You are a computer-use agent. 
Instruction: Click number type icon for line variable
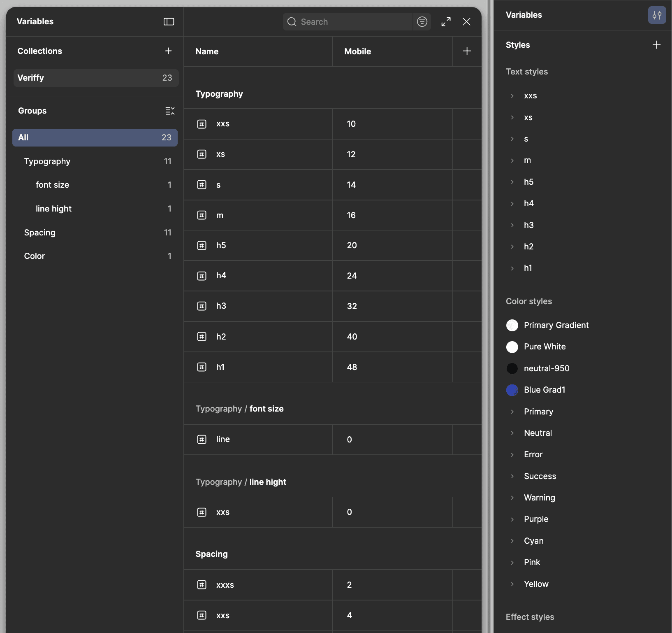click(x=202, y=440)
